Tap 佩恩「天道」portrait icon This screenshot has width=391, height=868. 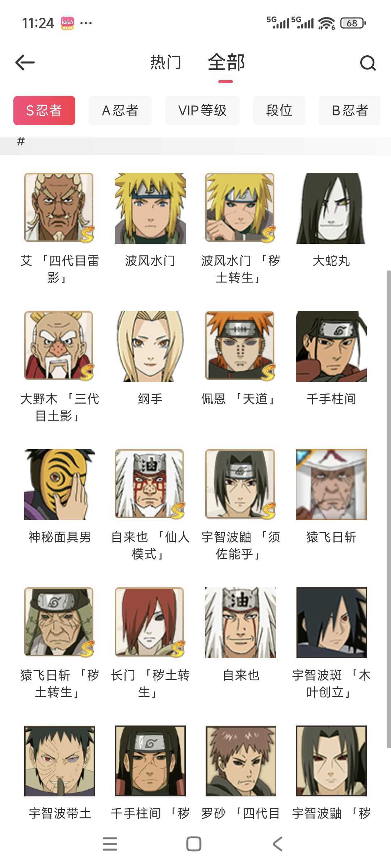(x=241, y=346)
